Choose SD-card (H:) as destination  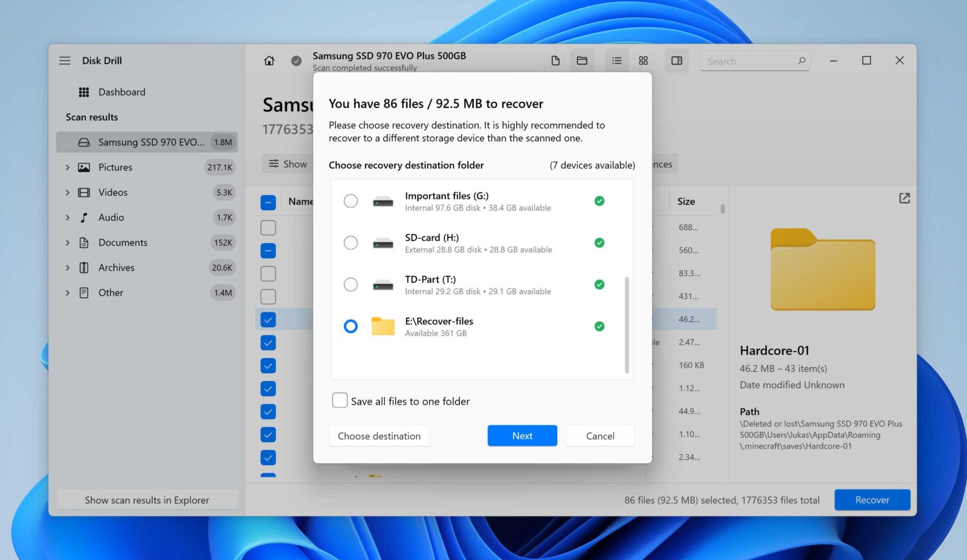tap(351, 243)
